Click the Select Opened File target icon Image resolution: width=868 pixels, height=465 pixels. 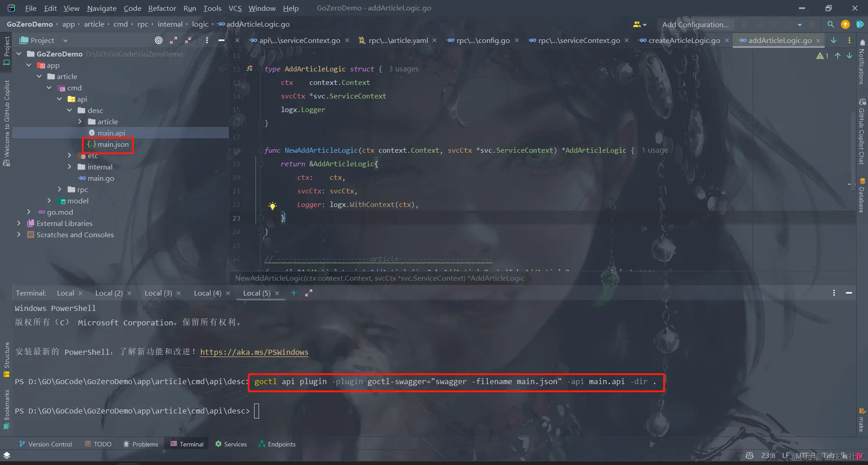(159, 40)
